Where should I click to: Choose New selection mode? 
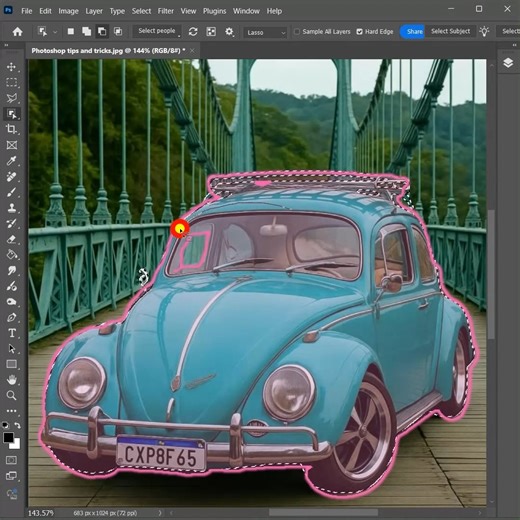click(71, 31)
